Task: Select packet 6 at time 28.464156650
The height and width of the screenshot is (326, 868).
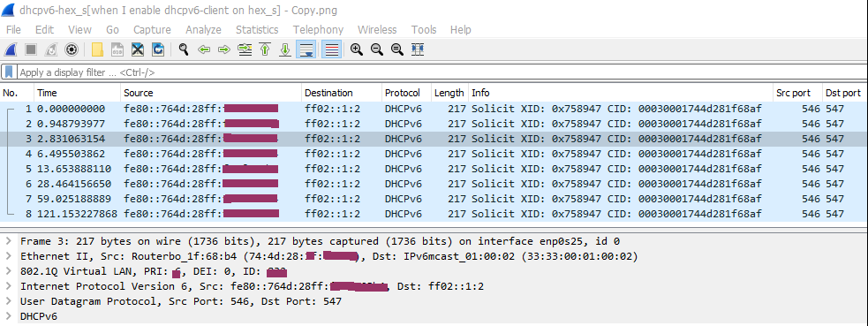Action: 433,183
